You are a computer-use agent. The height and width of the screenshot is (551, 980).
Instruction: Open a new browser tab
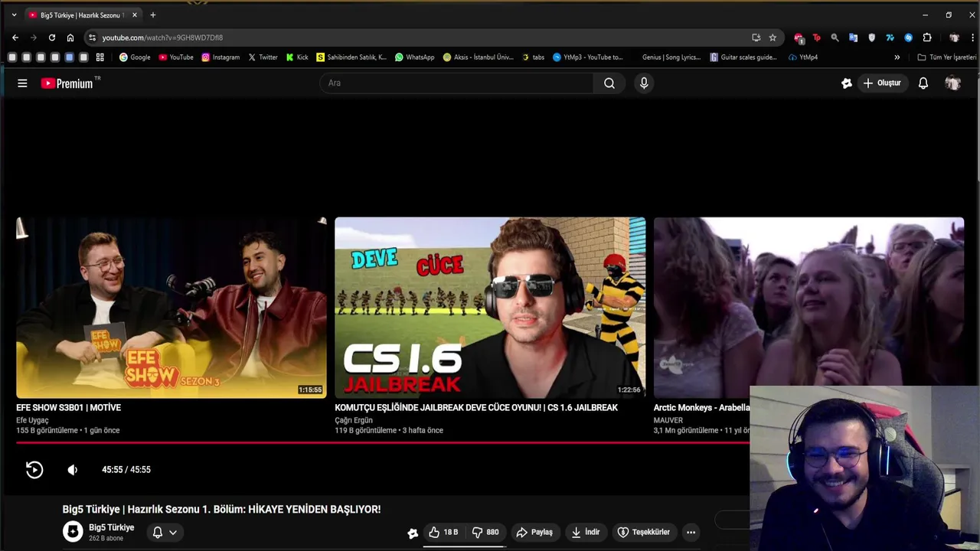coord(153,15)
